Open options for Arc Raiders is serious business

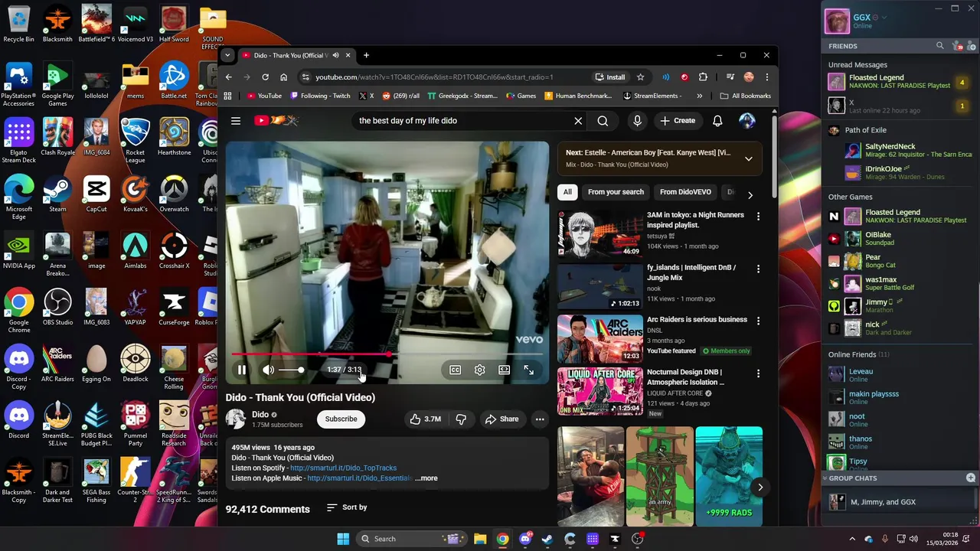pyautogui.click(x=758, y=321)
